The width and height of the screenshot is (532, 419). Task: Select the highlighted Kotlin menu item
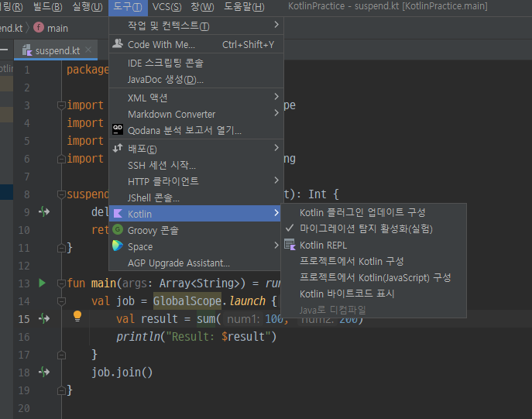coord(196,214)
